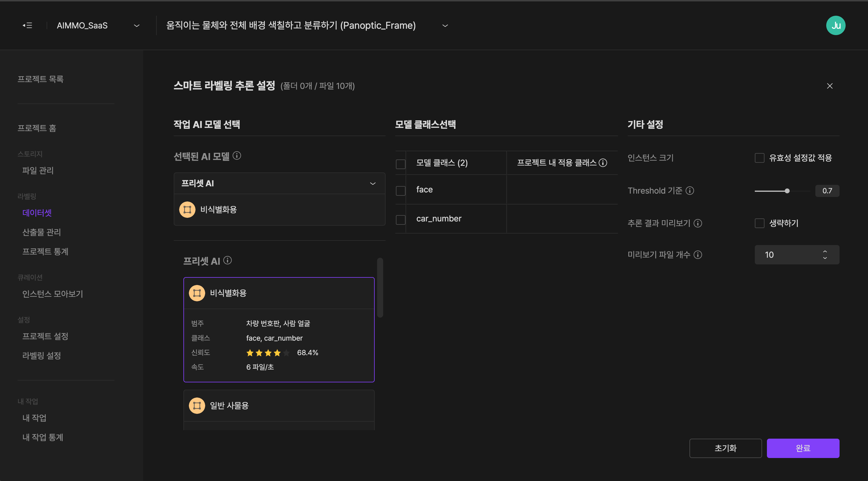Image resolution: width=868 pixels, height=481 pixels.
Task: Click the 6 파일/초 speed value
Action: pyautogui.click(x=260, y=367)
